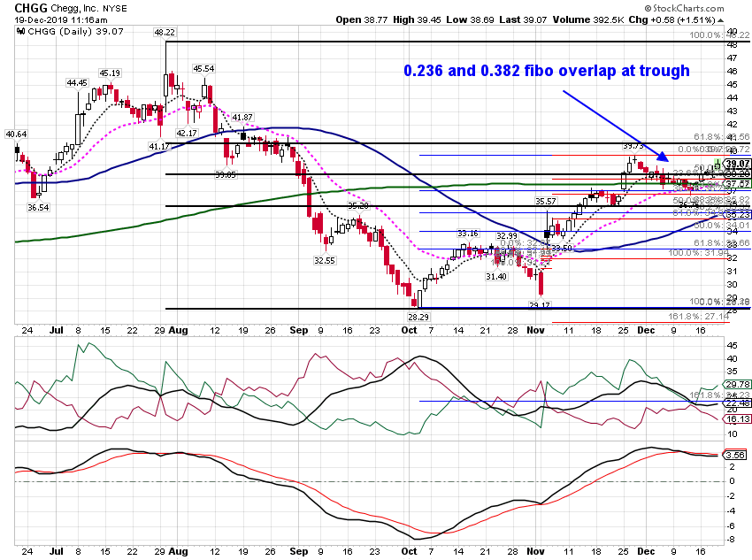The height and width of the screenshot is (560, 752).
Task: Select the 35.57 price label
Action: (546, 201)
